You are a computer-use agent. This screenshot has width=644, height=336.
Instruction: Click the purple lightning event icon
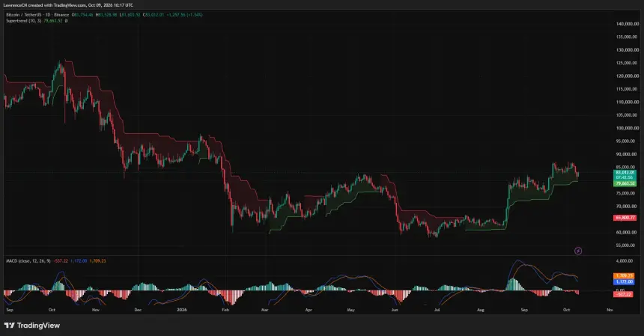pos(578,251)
